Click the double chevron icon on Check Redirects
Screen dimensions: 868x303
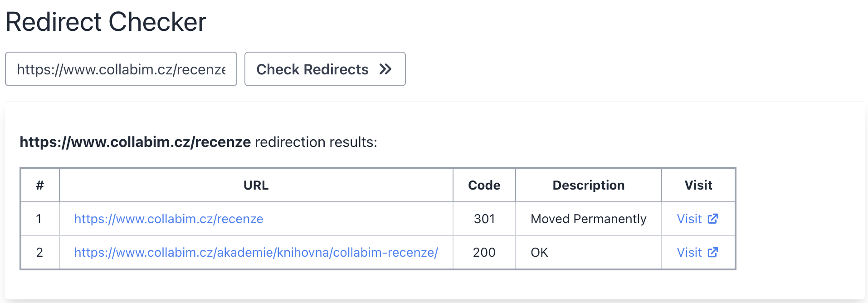[x=385, y=69]
